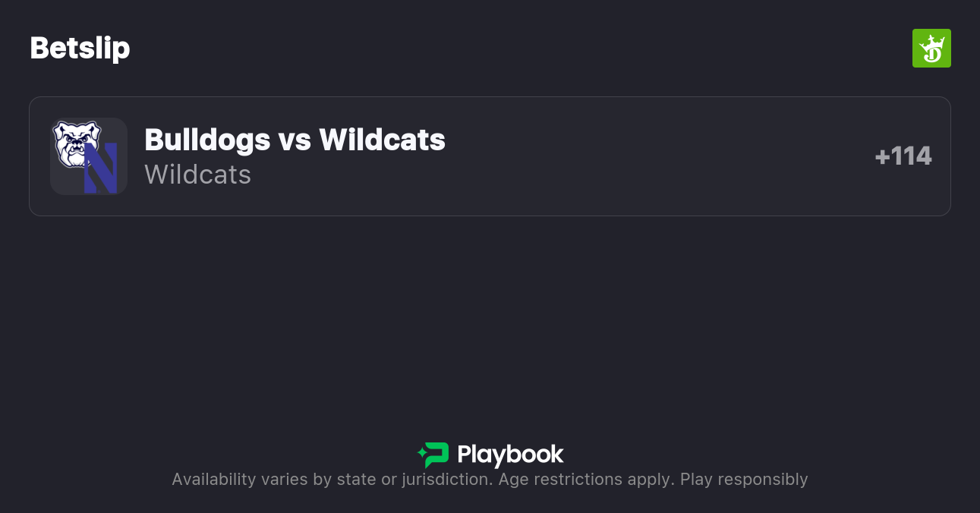Click the green Playbook arrow mark
This screenshot has height=513, width=980.
(x=433, y=455)
